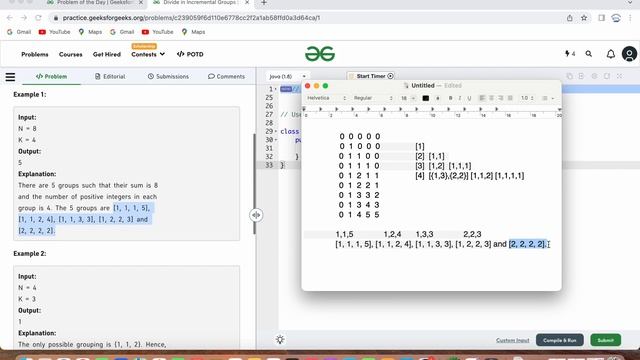640x360 pixels.
Task: Collapse code fold arrow at line 29
Action: [x=276, y=131]
